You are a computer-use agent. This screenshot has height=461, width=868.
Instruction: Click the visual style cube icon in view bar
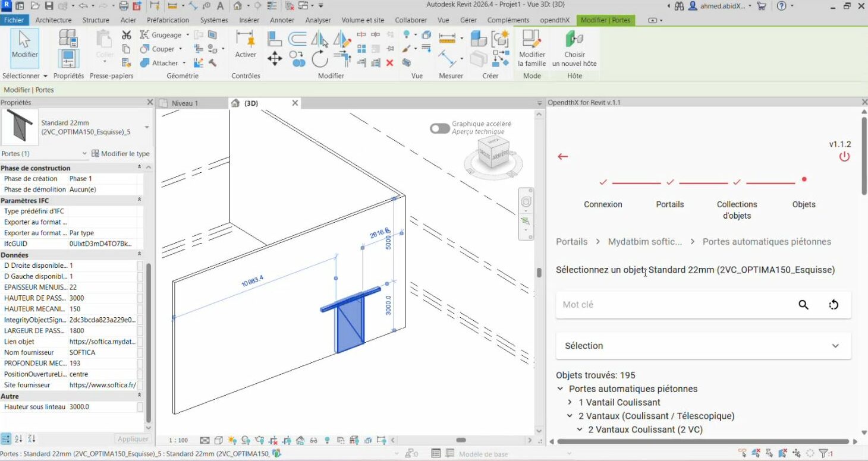click(218, 440)
